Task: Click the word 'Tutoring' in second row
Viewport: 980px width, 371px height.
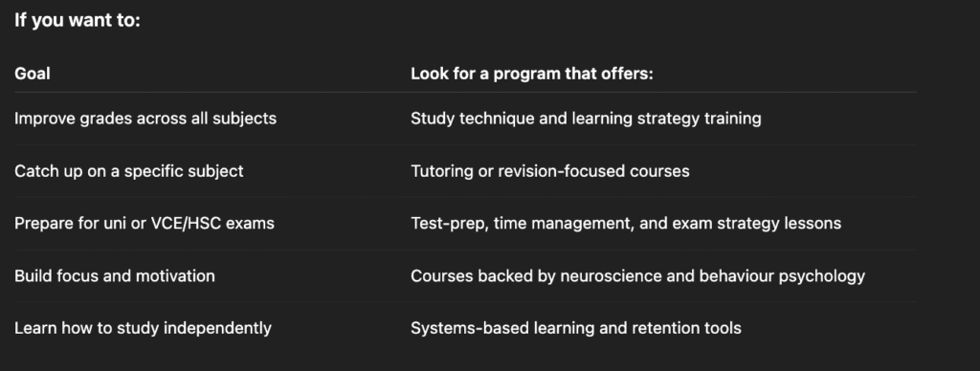Action: [x=442, y=172]
